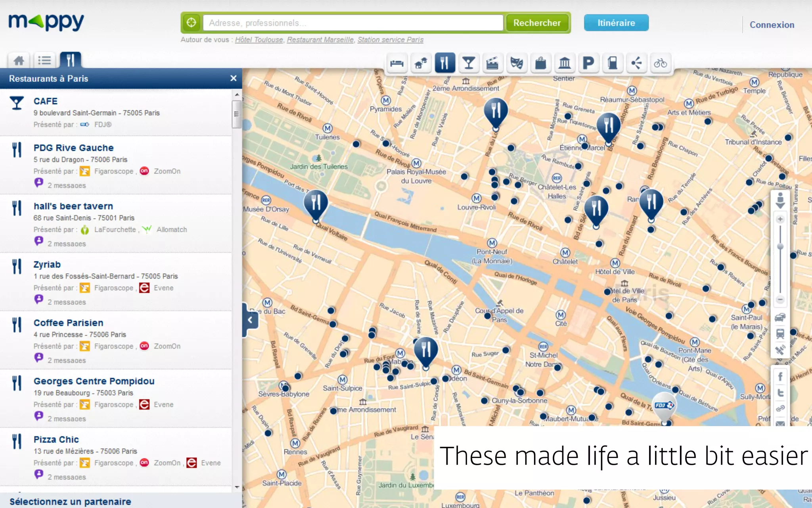Click the Rechercher button
812x508 pixels.
pos(537,23)
